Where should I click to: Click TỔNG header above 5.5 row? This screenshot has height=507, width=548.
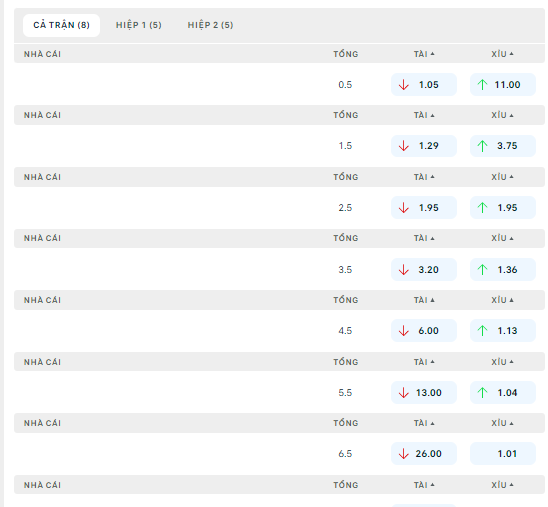(346, 362)
